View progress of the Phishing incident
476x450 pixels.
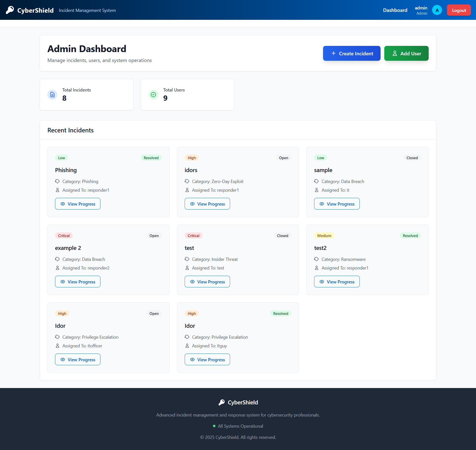78,204
